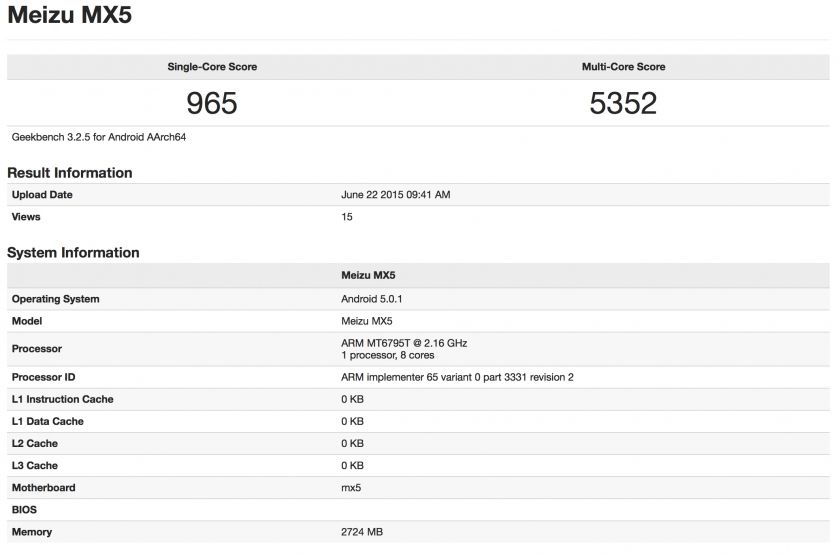Select the multi-core score value 5352
The image size is (840, 556).
[x=623, y=103]
